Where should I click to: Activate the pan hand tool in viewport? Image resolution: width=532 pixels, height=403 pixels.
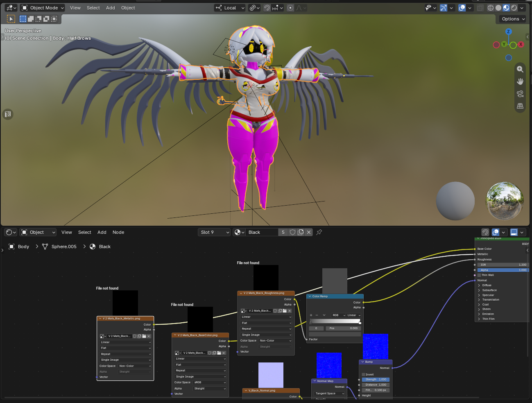point(520,82)
